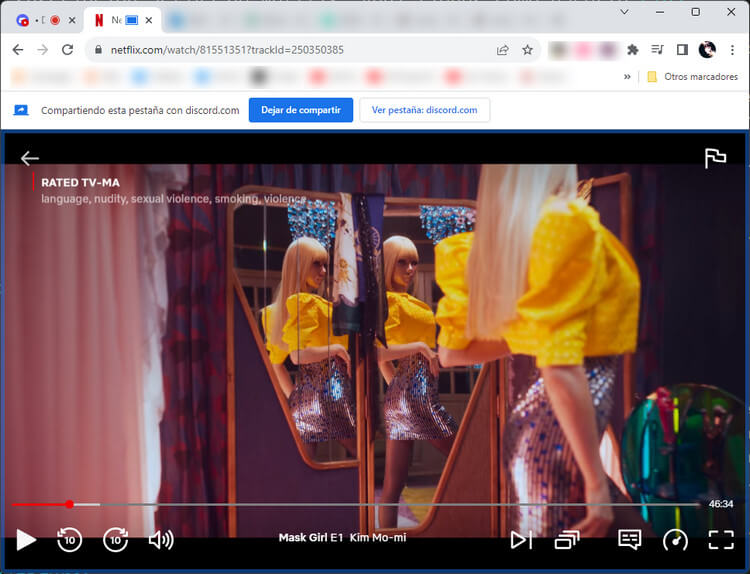The width and height of the screenshot is (750, 574).
Task: View site information lock icon
Action: [x=99, y=50]
